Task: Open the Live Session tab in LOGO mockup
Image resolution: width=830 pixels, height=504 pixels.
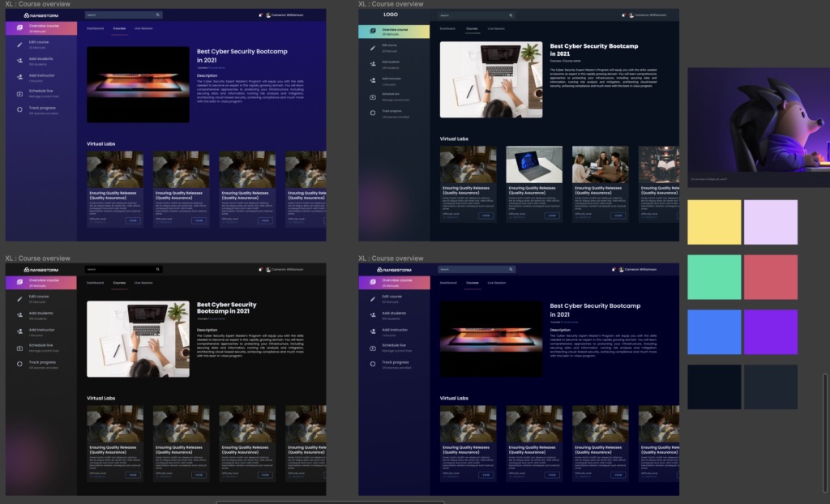Action: pyautogui.click(x=496, y=28)
